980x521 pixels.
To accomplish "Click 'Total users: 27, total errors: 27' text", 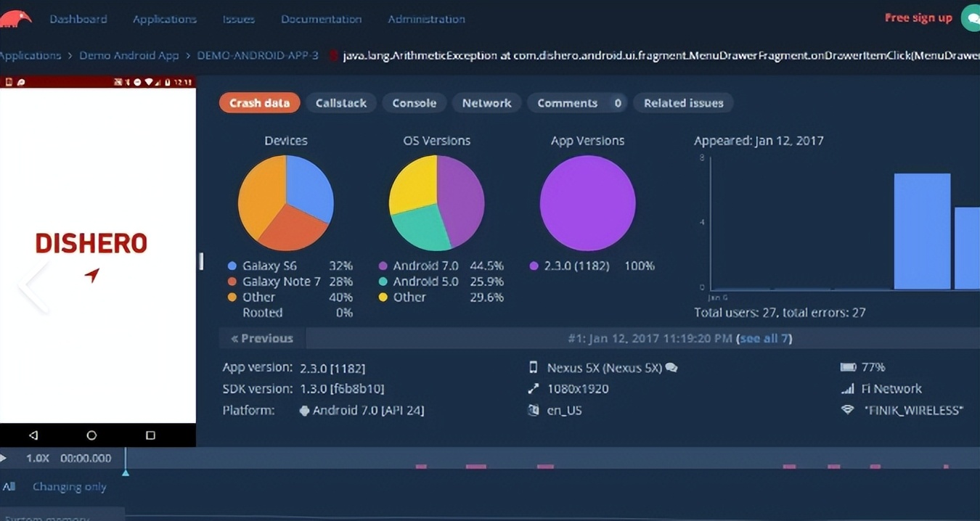I will [x=780, y=313].
